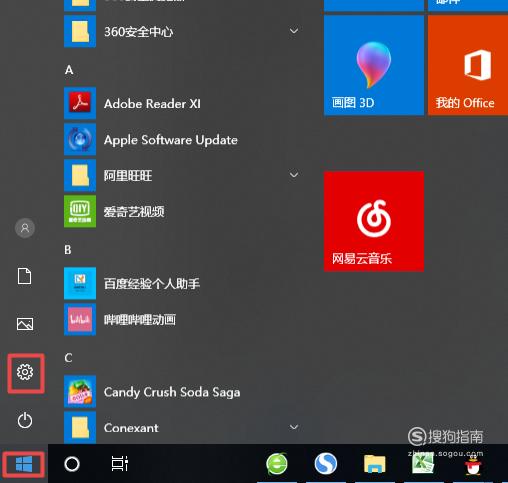Select the Conexant label
The image size is (508, 483).
tap(131, 428)
